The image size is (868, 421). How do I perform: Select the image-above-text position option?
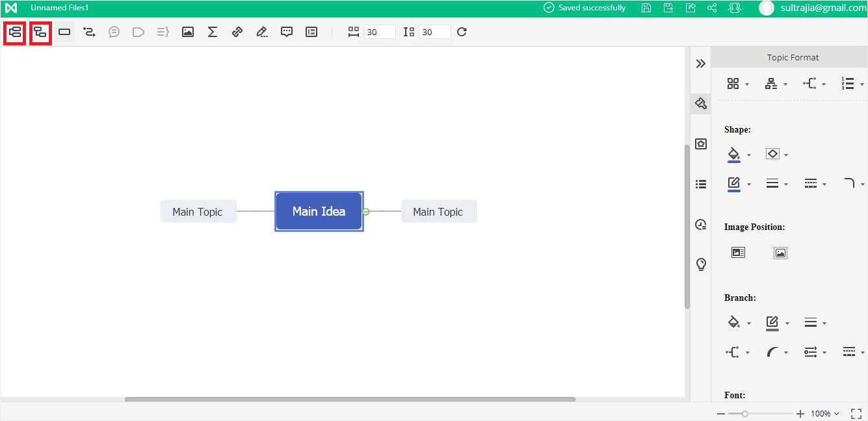pos(780,253)
